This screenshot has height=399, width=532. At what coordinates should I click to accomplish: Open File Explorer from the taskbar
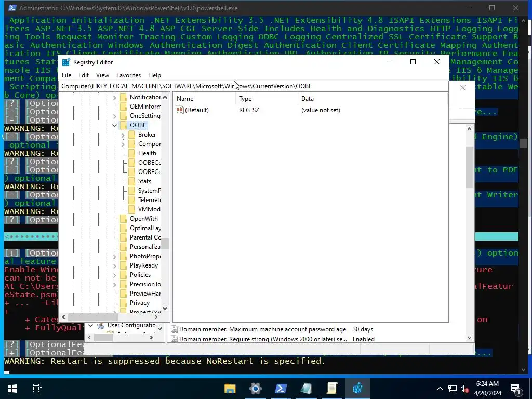[x=230, y=389]
